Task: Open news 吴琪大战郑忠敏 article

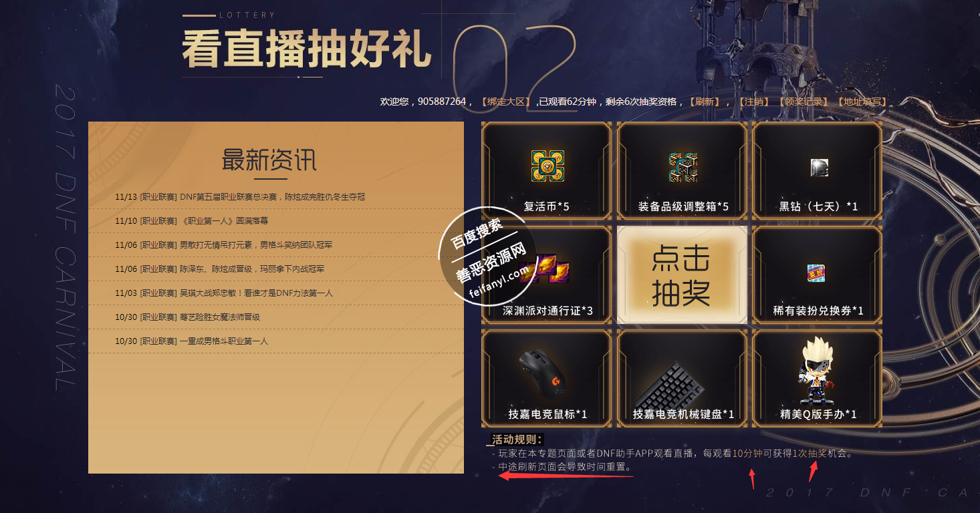Action: click(223, 293)
